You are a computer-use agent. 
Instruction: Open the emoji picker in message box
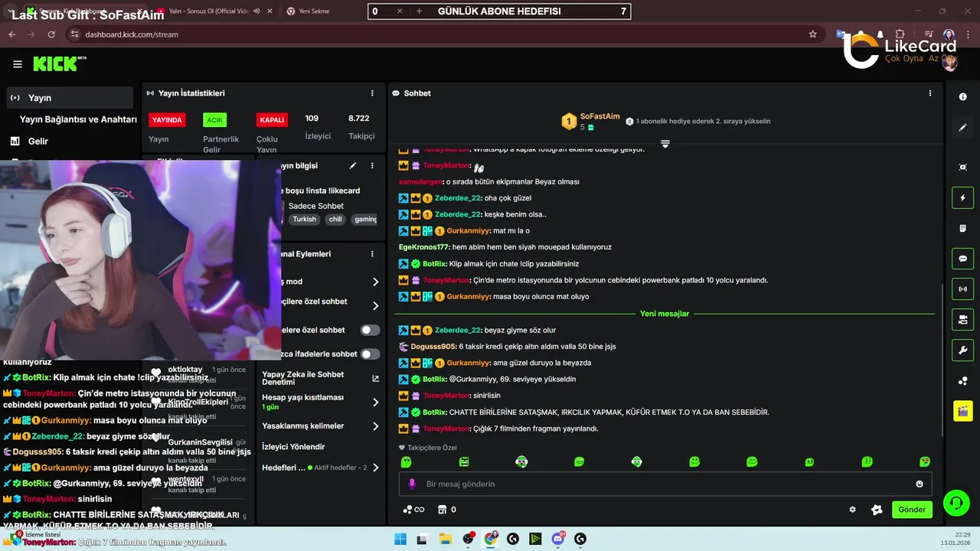[x=920, y=484]
